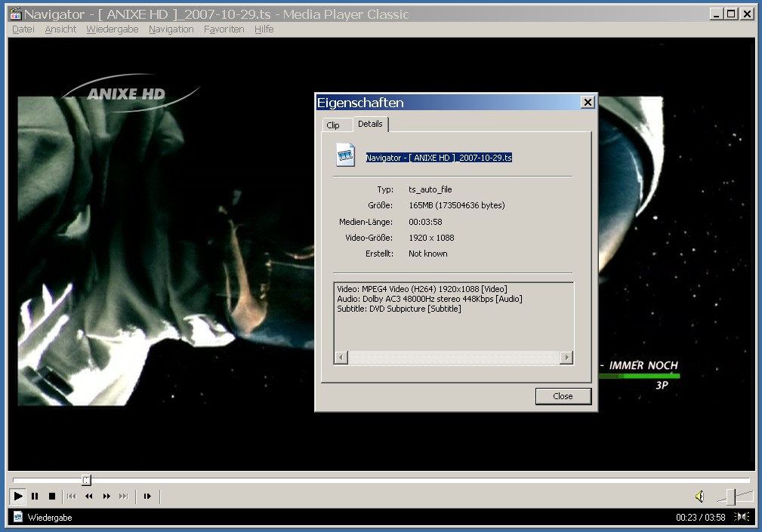
Task: Select the Details tab in Eigenschaften
Action: 370,124
